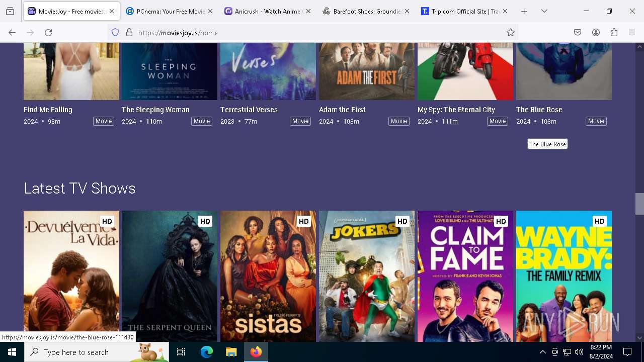Show hidden system tray icons

pyautogui.click(x=542, y=352)
